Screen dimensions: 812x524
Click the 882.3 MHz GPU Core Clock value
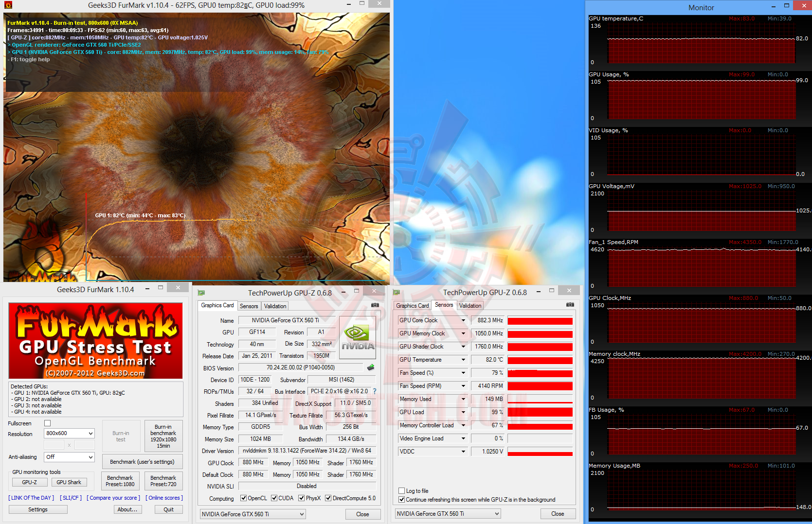coord(488,320)
